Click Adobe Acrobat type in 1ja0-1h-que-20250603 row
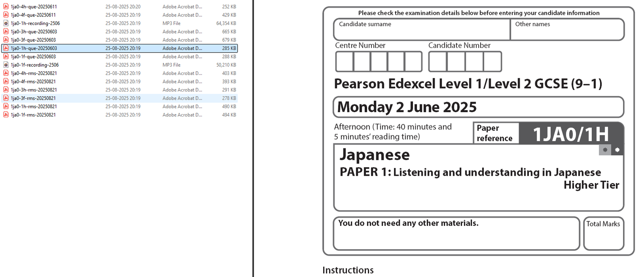 coord(182,48)
